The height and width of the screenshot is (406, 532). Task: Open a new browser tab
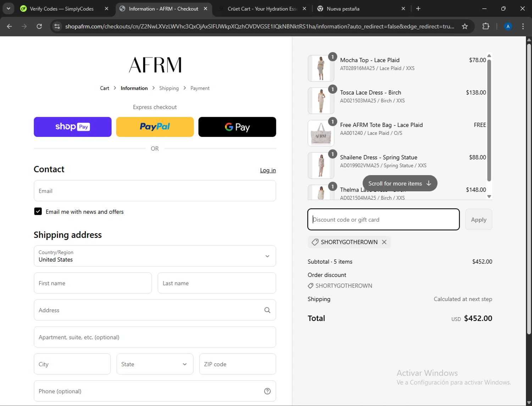coord(418,9)
